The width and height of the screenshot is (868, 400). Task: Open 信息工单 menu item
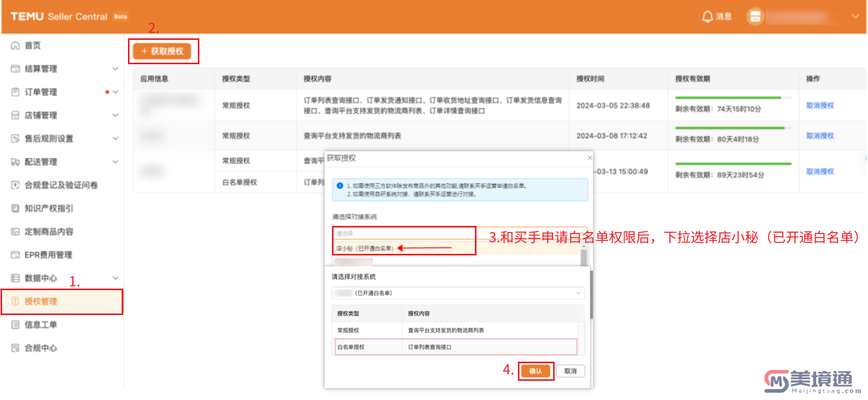(x=41, y=325)
